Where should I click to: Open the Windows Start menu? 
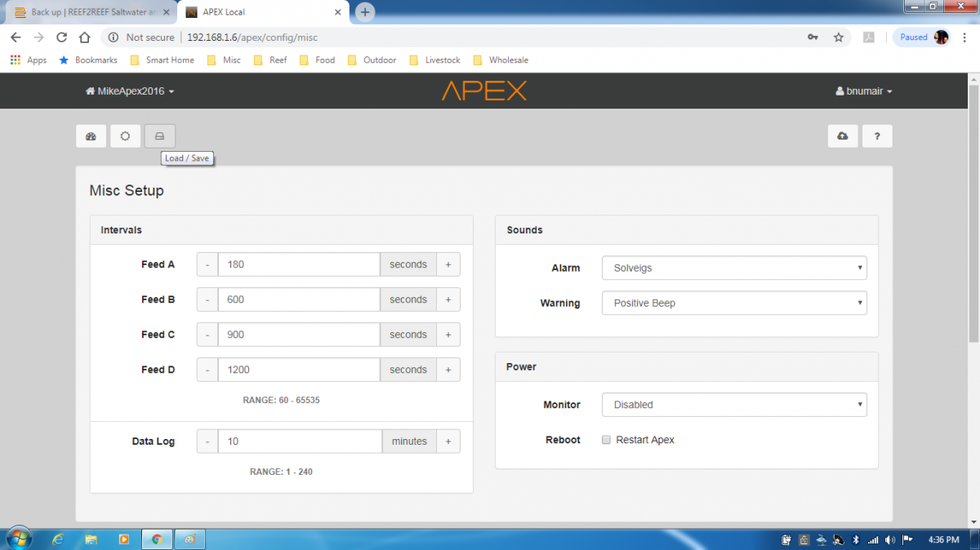tap(18, 539)
